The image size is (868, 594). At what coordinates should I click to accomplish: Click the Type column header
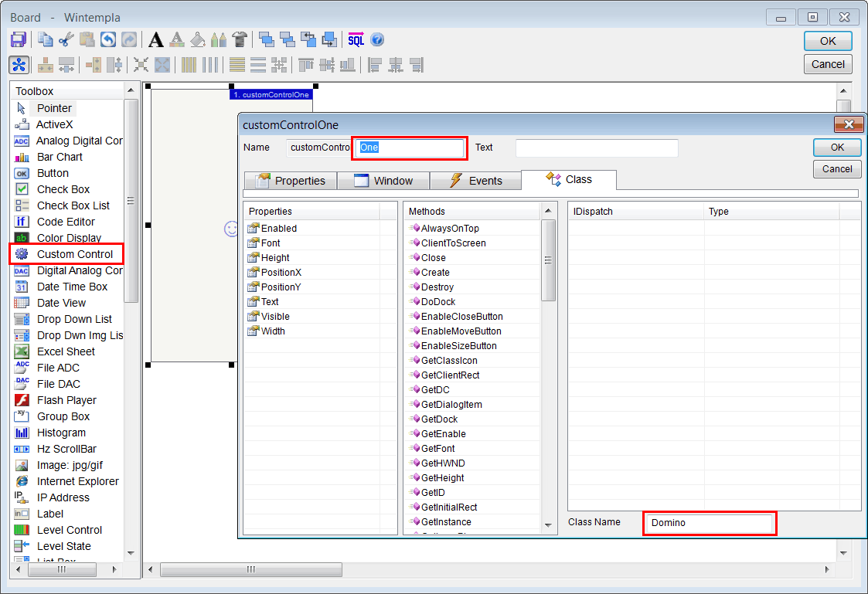(x=771, y=212)
